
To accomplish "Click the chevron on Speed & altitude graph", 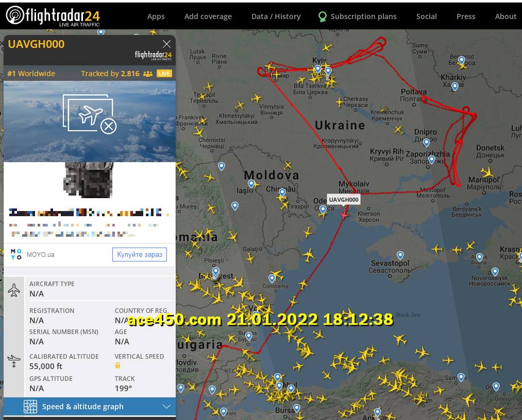I will (x=166, y=407).
